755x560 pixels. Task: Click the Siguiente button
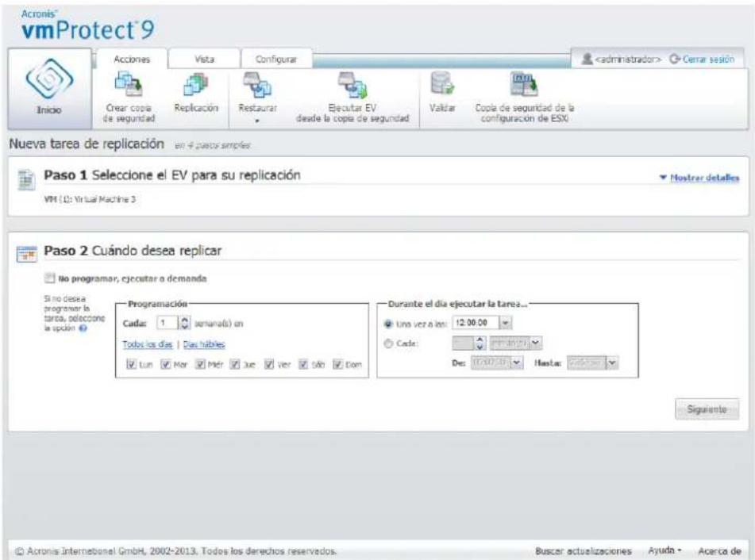point(707,409)
